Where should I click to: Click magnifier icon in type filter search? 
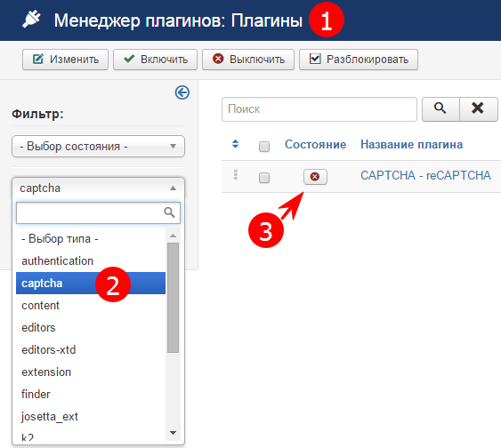coord(169,212)
